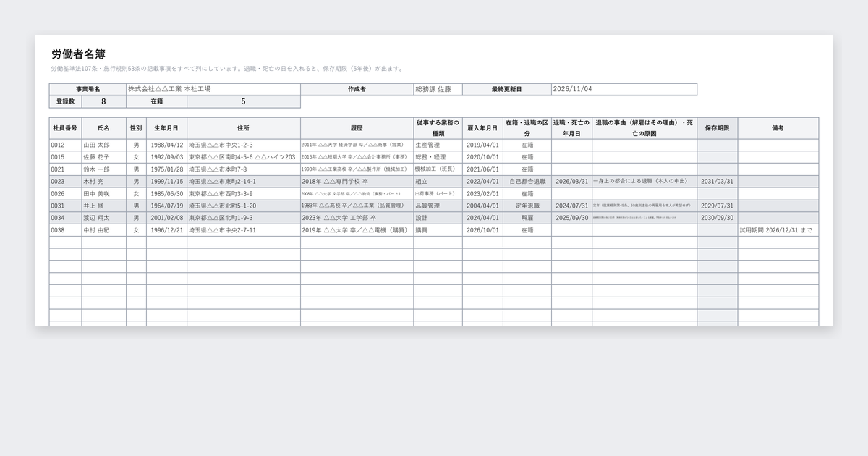
Task: Select employee number cell 0015
Action: click(65, 157)
